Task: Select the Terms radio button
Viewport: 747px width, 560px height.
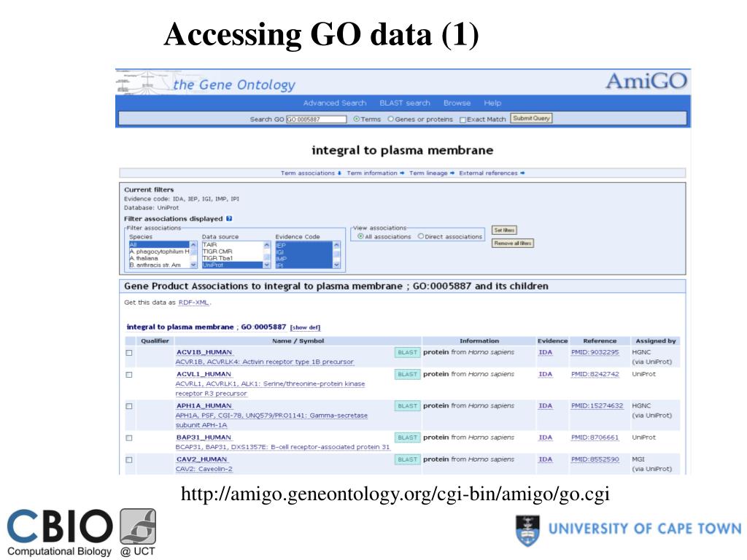Action: point(356,119)
